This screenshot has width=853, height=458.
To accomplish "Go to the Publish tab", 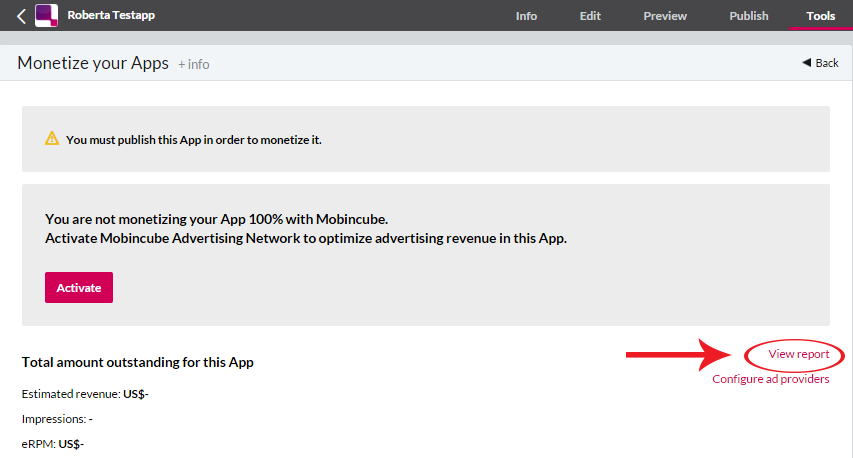I will click(749, 16).
